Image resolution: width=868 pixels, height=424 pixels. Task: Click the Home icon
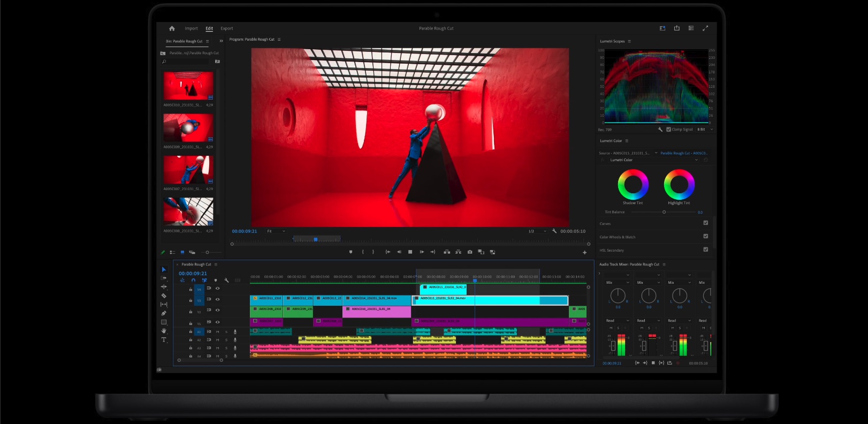tap(172, 28)
